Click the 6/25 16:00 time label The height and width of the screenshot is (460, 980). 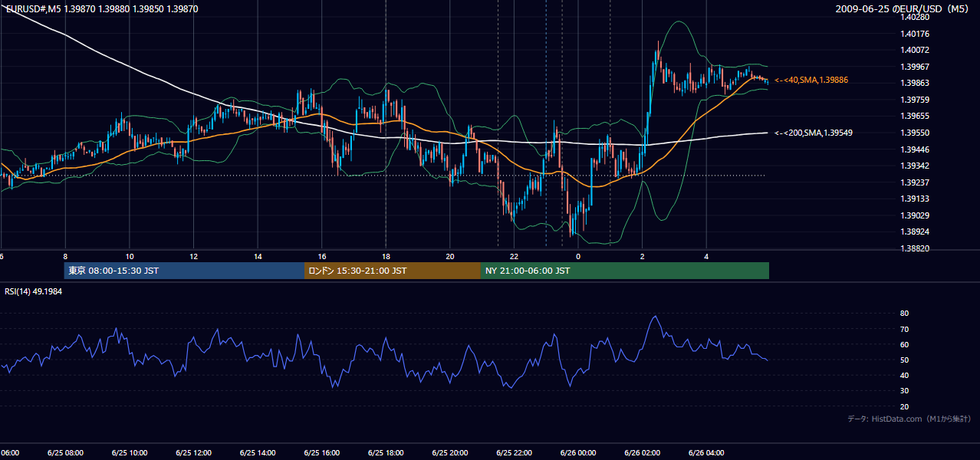(x=321, y=453)
